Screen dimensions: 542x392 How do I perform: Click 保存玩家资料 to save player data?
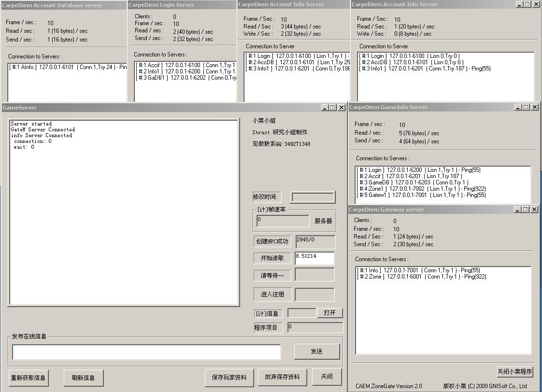(x=229, y=377)
